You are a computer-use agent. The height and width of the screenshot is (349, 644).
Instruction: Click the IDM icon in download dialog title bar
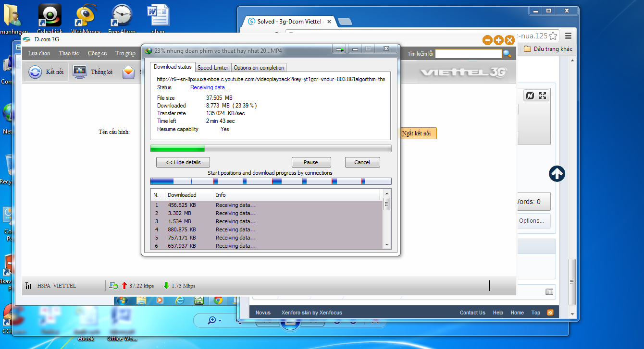tap(149, 50)
